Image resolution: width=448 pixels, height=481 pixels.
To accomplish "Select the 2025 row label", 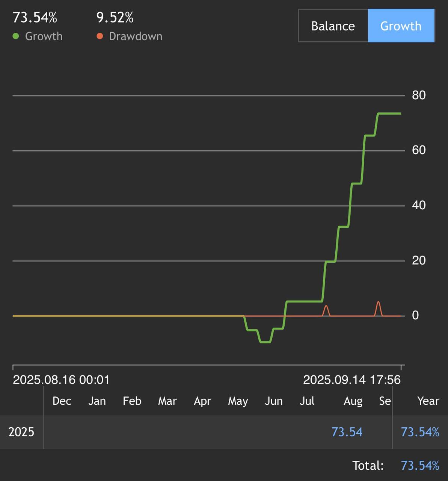I will 21,432.
